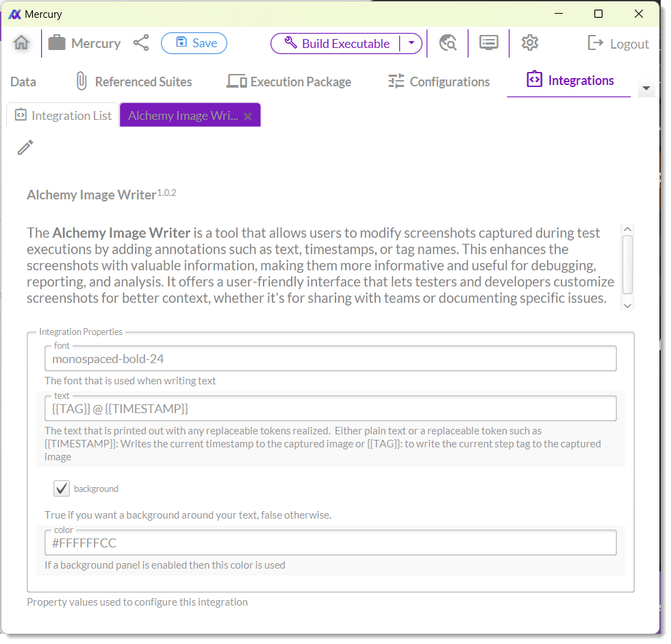Open the console display icon
The image size is (671, 644).
[x=488, y=42]
